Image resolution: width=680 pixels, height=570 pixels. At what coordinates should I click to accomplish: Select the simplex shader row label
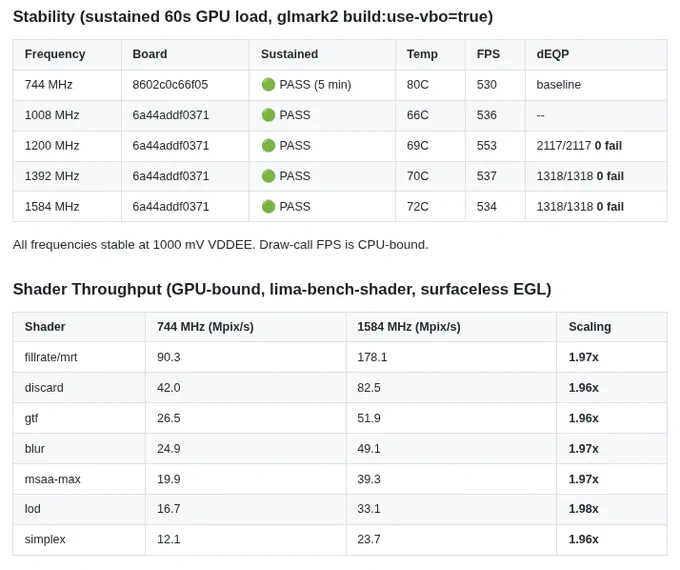tap(45, 539)
